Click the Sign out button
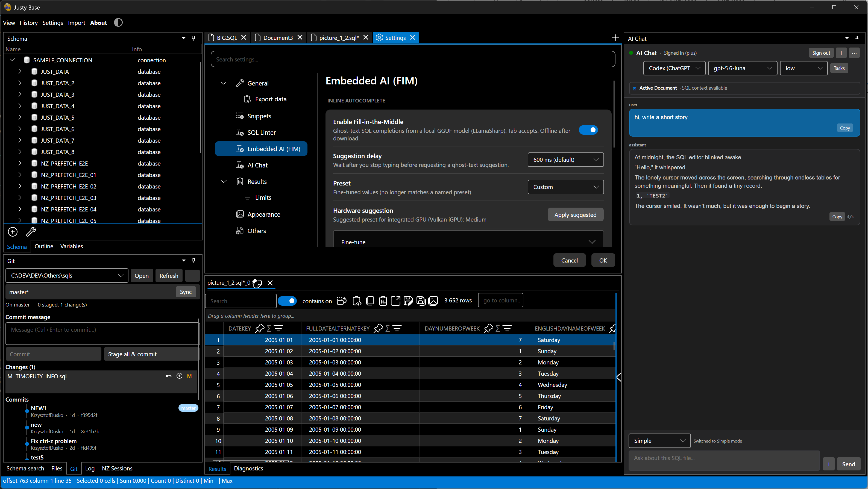The width and height of the screenshot is (868, 489). (821, 53)
